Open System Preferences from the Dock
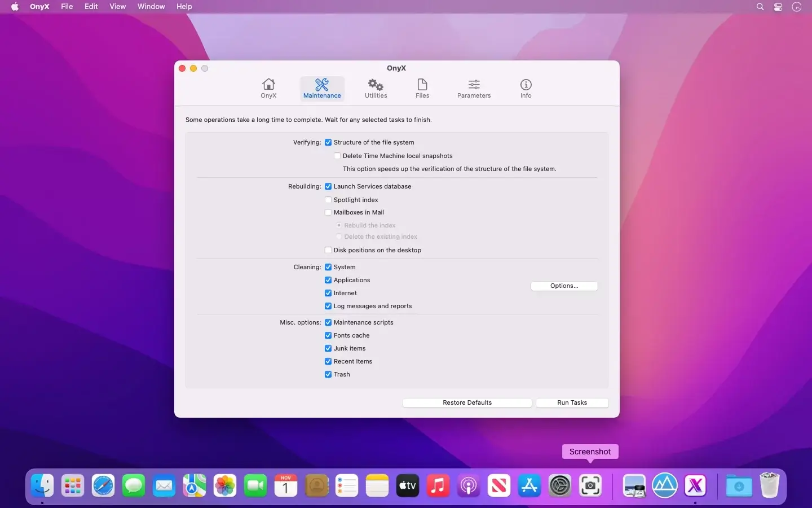Viewport: 812px width, 508px height. 560,485
